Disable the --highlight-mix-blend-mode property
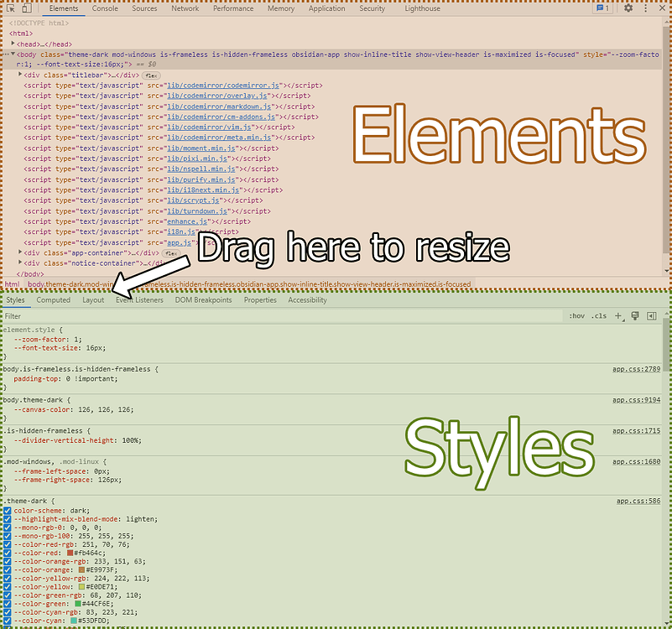Image resolution: width=672 pixels, height=629 pixels. pyautogui.click(x=8, y=518)
